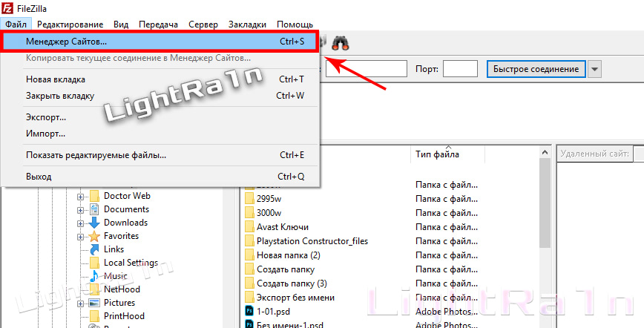Expand the Downloads tree node

(x=80, y=223)
